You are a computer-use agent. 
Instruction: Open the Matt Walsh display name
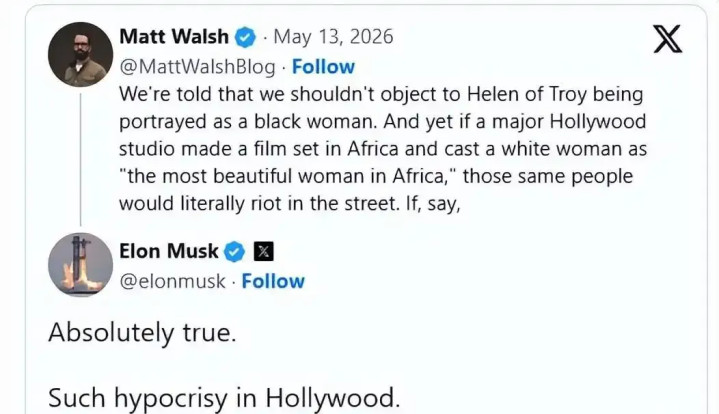[174, 37]
